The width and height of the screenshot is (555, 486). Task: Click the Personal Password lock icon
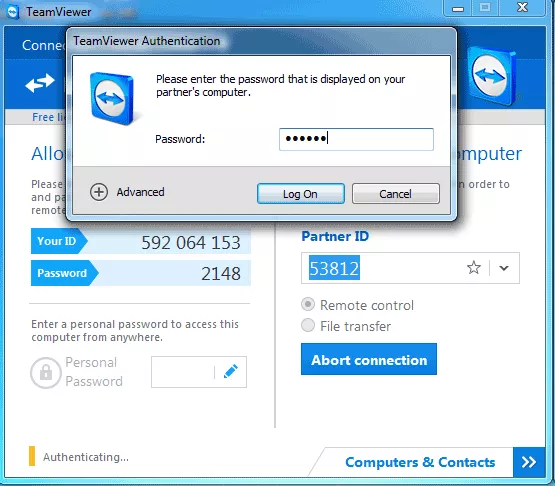pyautogui.click(x=46, y=373)
